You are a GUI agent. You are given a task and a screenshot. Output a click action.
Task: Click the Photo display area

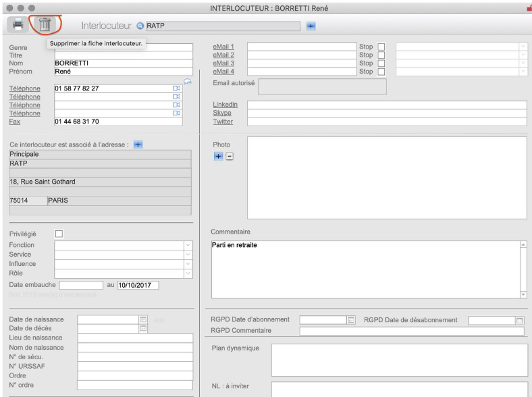387,178
